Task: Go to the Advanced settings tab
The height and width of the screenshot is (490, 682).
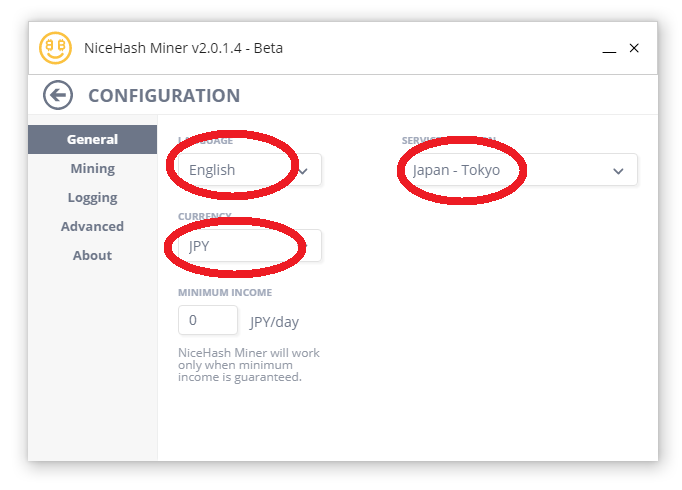Action: [x=92, y=226]
